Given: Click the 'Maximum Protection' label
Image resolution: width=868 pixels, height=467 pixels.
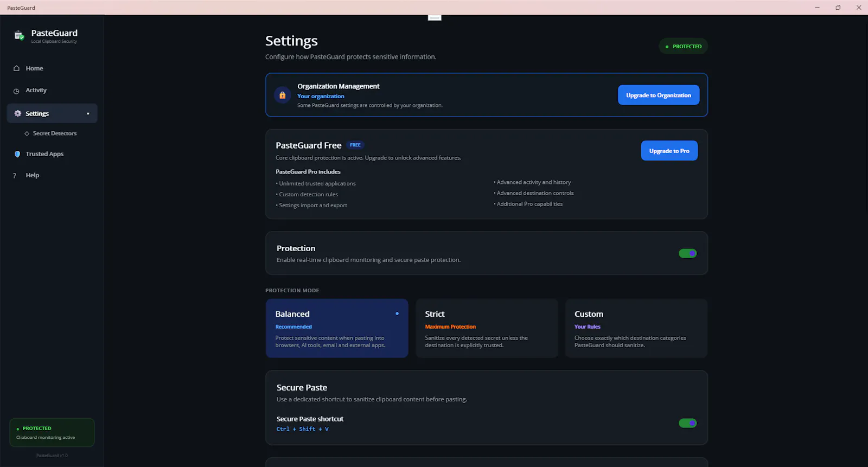Looking at the screenshot, I should click(450, 327).
